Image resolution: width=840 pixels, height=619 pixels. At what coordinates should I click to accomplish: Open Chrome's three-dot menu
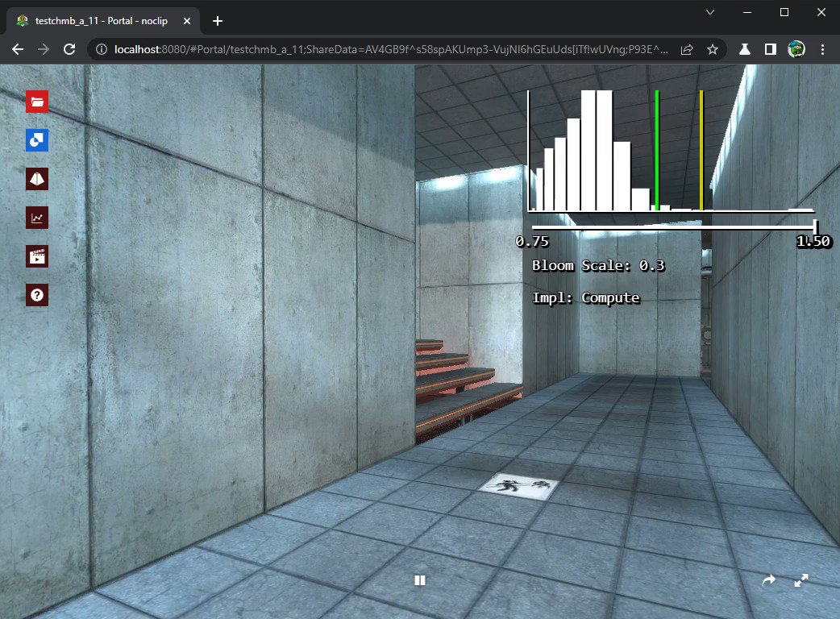[x=823, y=49]
